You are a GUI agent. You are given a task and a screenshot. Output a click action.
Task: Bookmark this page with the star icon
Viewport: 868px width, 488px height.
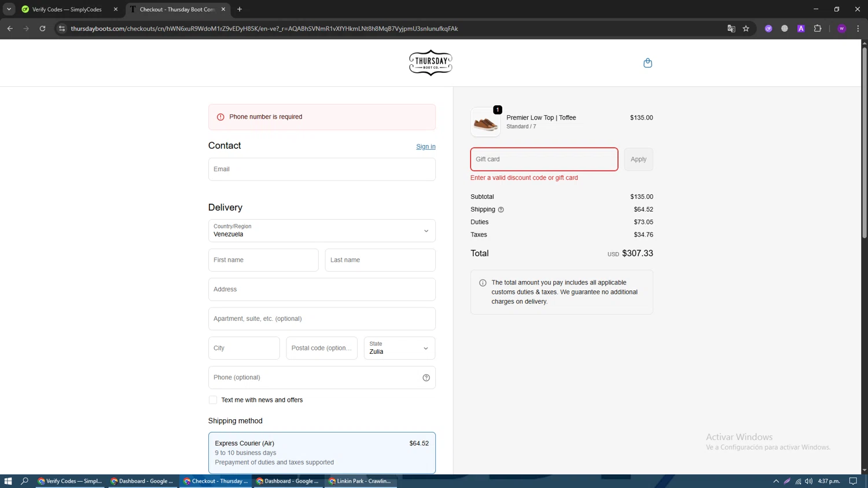[x=746, y=28]
